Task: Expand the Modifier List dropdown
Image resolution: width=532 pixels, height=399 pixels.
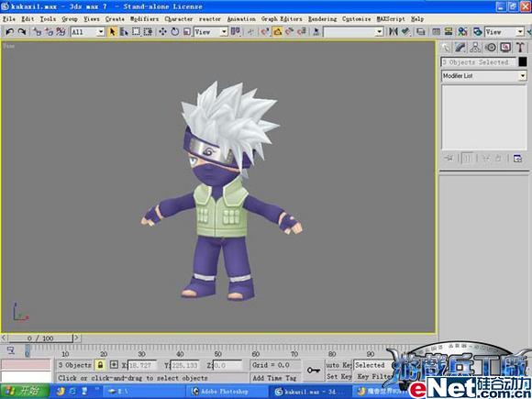Action: tap(483, 76)
